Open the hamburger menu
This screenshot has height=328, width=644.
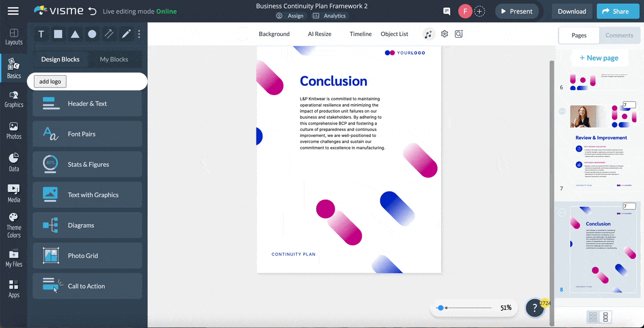(14, 11)
